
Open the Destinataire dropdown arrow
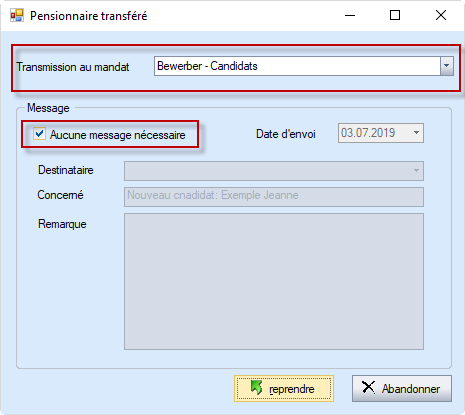pos(416,171)
